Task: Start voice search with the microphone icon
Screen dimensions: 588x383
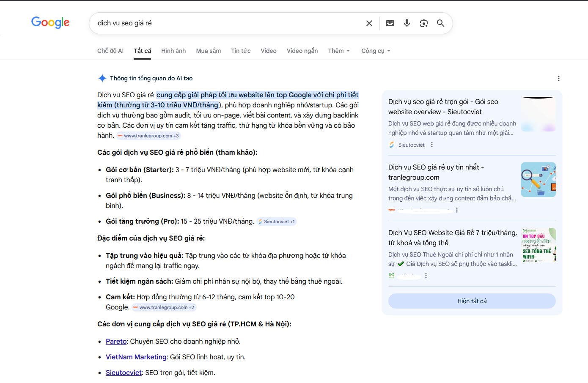Action: 407,23
